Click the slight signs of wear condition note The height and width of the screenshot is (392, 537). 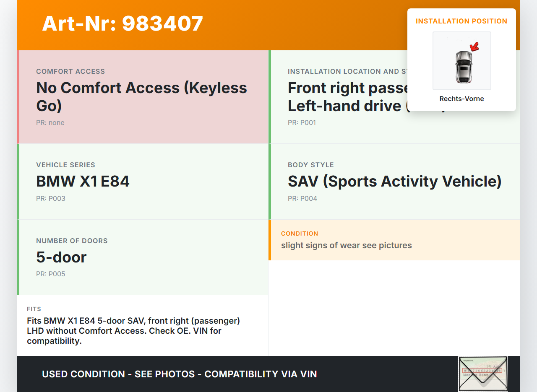click(x=346, y=245)
